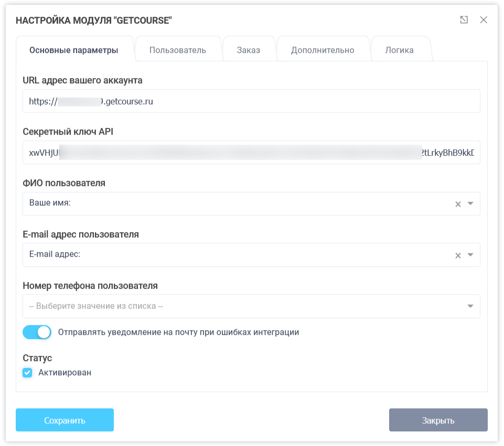Viewport: 504px width, 446px height.
Task: Open the Номер телефона пользователя value list
Action: [469, 306]
